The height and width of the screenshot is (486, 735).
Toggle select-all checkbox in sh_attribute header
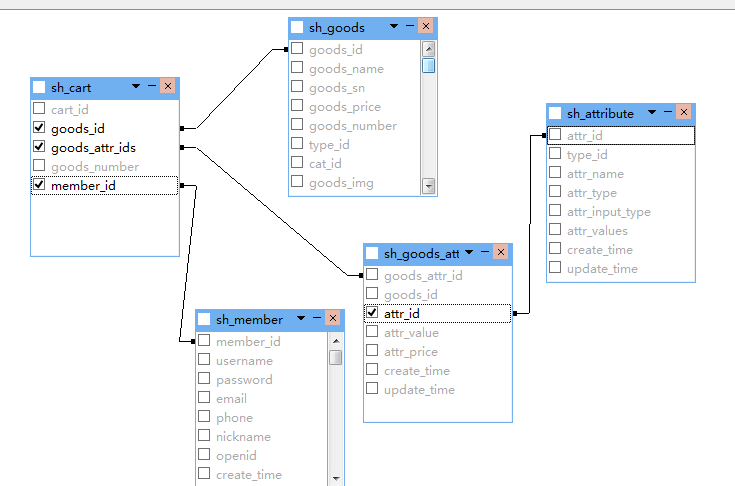pos(555,114)
